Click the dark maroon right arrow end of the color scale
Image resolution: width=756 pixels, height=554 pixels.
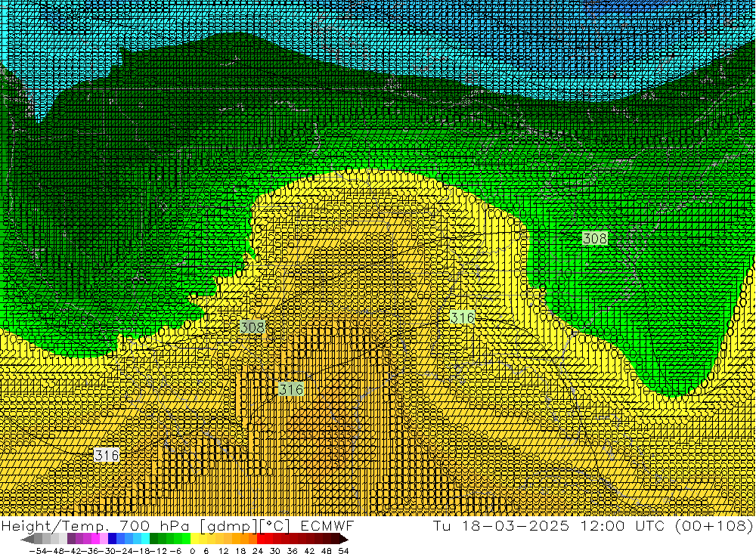pyautogui.click(x=344, y=539)
